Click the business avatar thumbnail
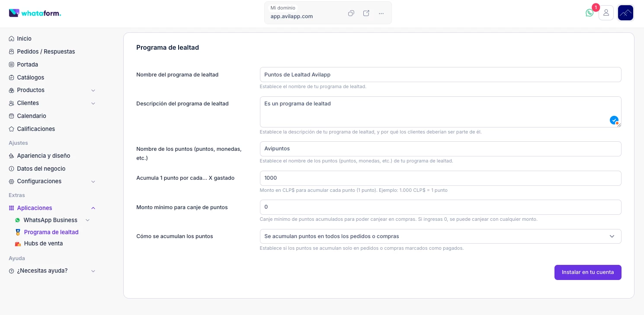 tap(625, 13)
